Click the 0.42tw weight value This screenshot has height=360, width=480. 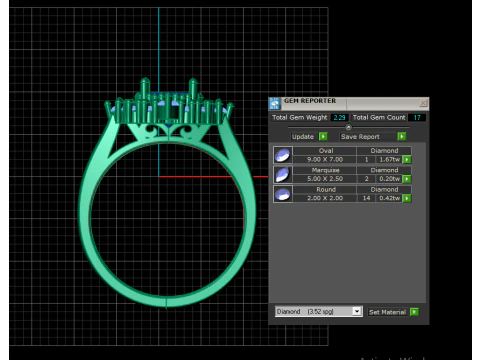(x=389, y=198)
